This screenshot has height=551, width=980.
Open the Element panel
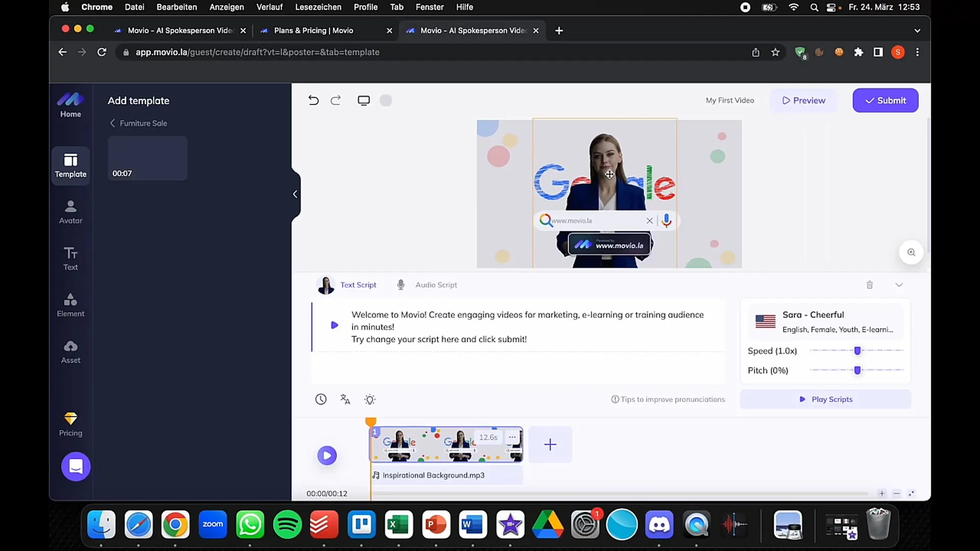click(70, 304)
